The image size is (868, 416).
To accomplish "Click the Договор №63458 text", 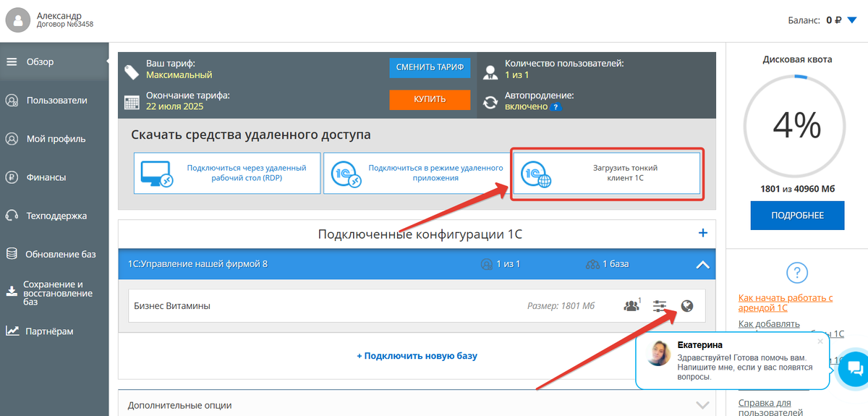I will [x=65, y=25].
